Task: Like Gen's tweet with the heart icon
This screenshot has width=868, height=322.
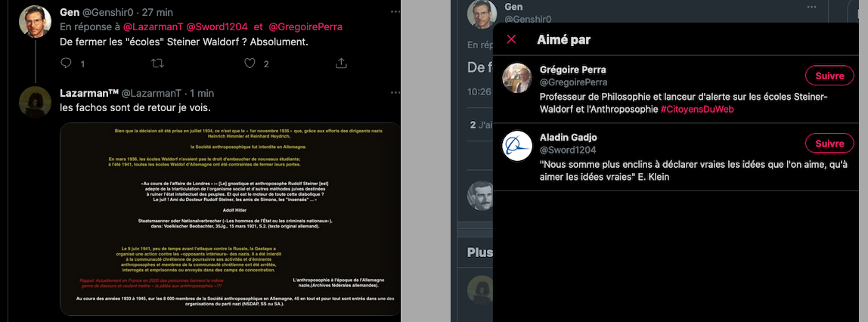Action: pyautogui.click(x=250, y=63)
